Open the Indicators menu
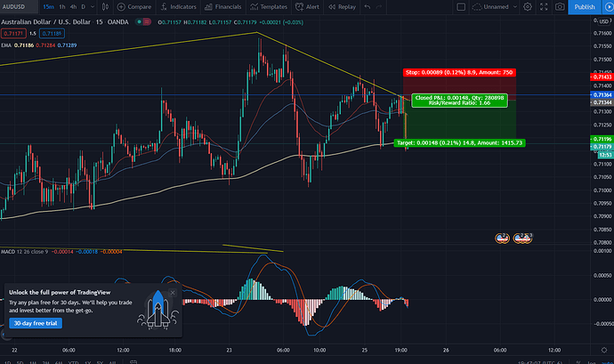The width and height of the screenshot is (614, 364). (x=181, y=6)
